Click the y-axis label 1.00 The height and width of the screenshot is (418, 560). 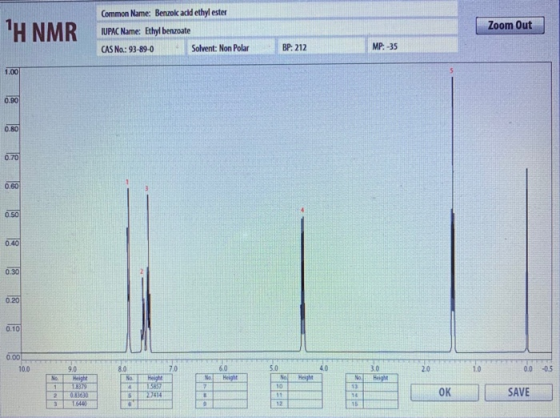coord(11,72)
